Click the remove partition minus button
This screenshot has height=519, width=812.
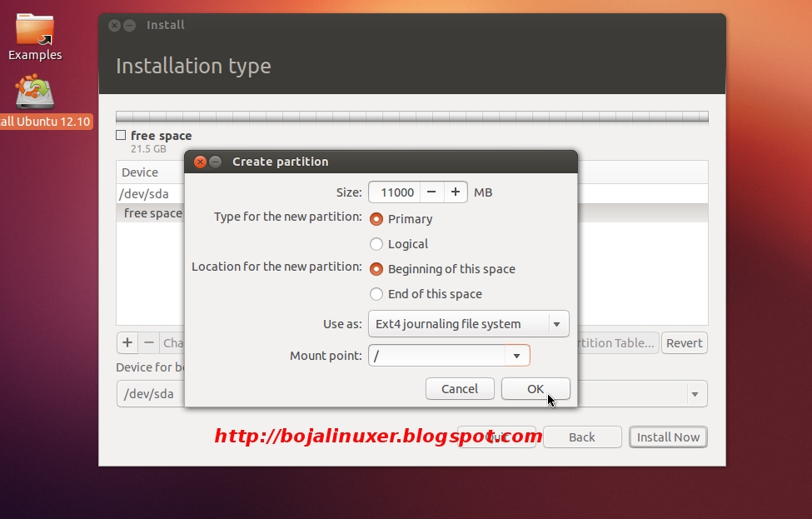pos(149,343)
